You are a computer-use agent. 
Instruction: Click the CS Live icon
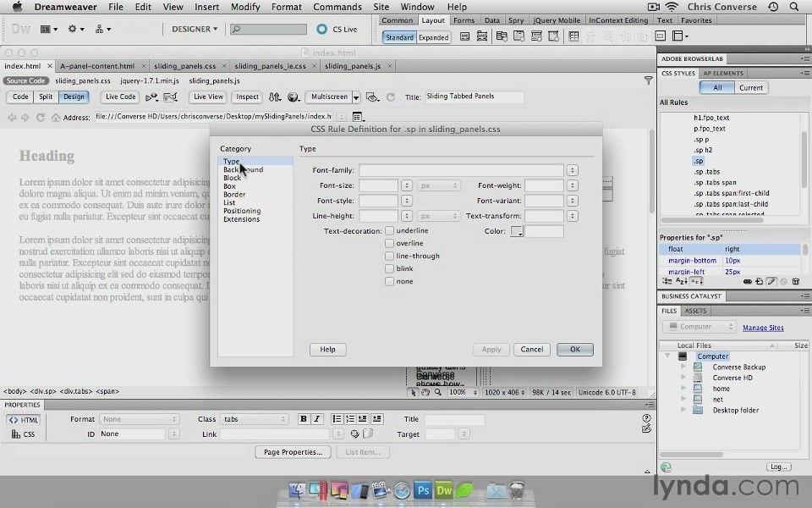(x=321, y=29)
